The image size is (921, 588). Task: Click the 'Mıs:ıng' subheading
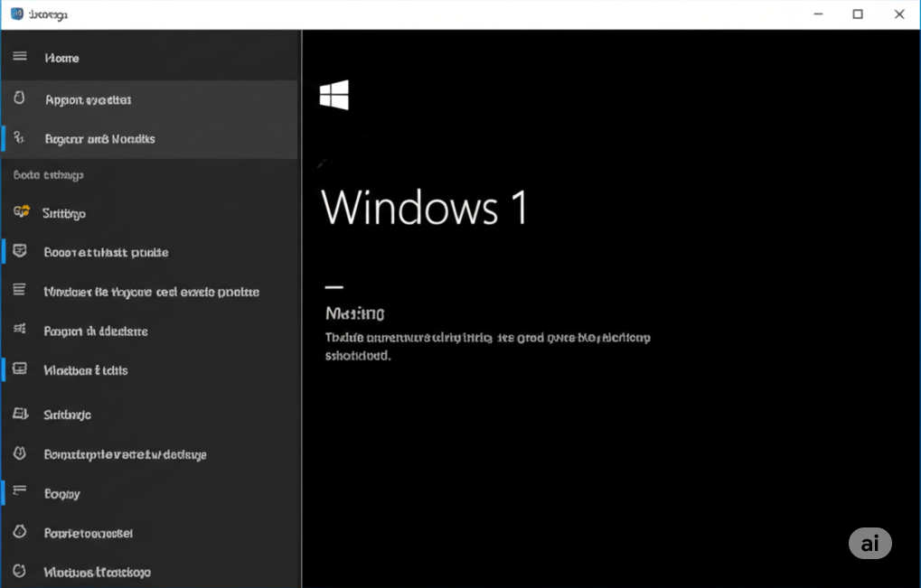[355, 313]
